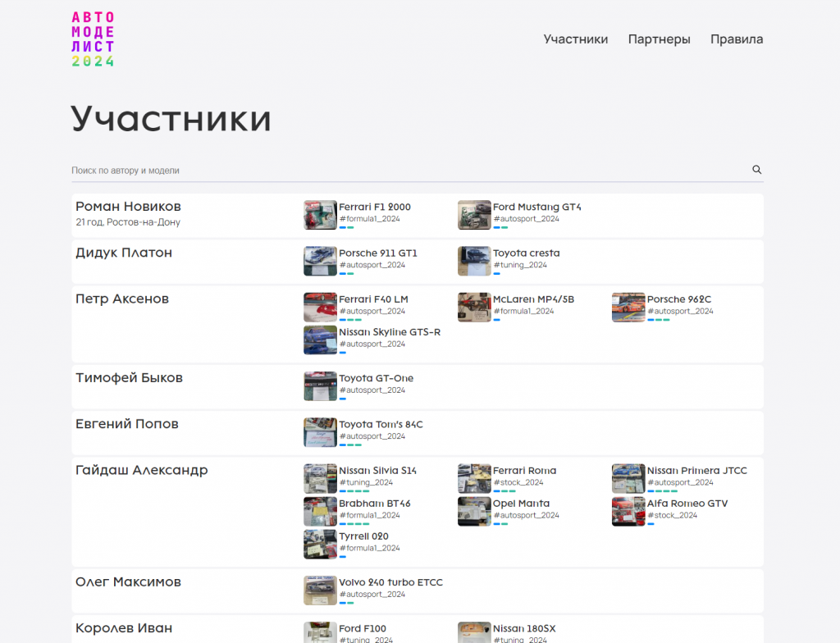Image resolution: width=840 pixels, height=643 pixels.
Task: Open the Ferrari F40 LM model
Action: (x=373, y=299)
